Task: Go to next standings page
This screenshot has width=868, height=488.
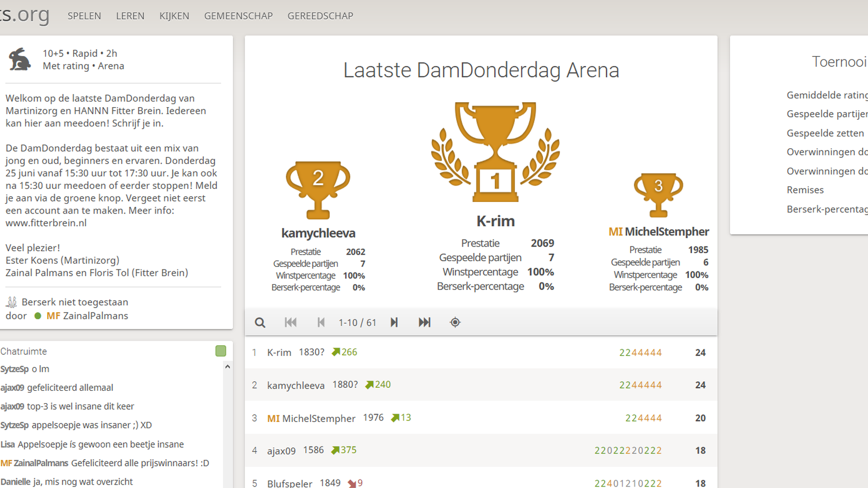Action: pos(394,323)
